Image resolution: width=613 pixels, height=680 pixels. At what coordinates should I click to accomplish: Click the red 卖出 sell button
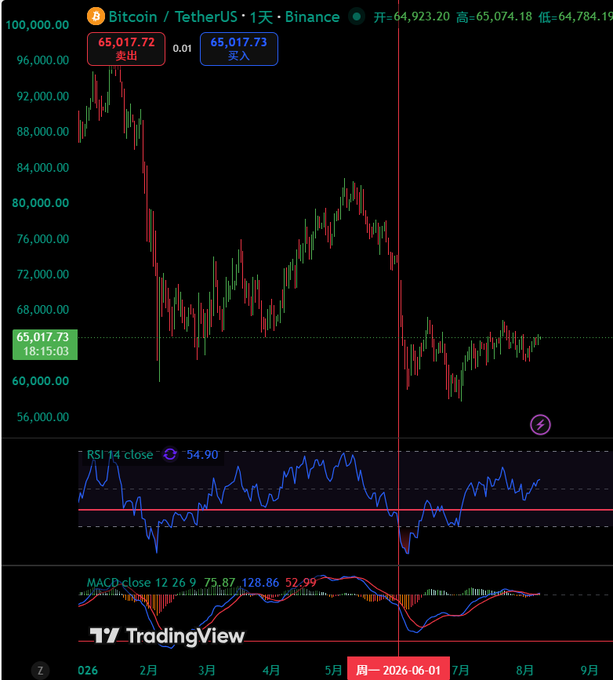pos(126,49)
